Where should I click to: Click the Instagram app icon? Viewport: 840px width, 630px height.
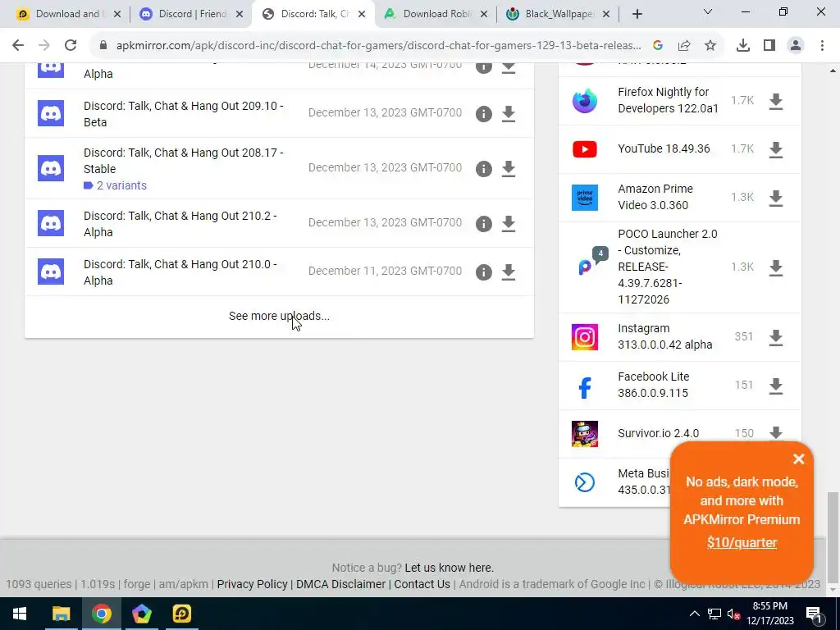pos(584,337)
